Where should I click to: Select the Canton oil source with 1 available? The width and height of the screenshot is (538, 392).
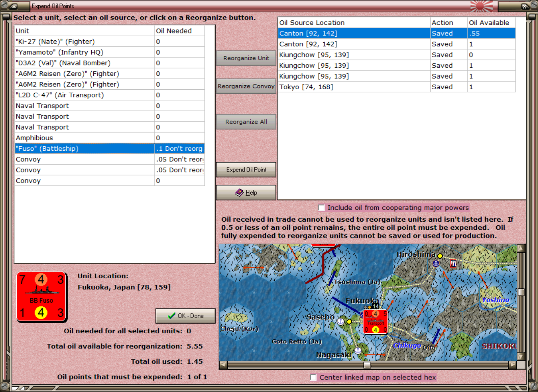tap(397, 44)
